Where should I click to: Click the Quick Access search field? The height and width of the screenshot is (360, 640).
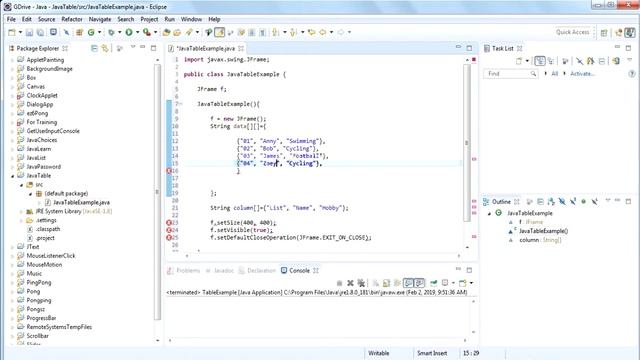coord(573,32)
